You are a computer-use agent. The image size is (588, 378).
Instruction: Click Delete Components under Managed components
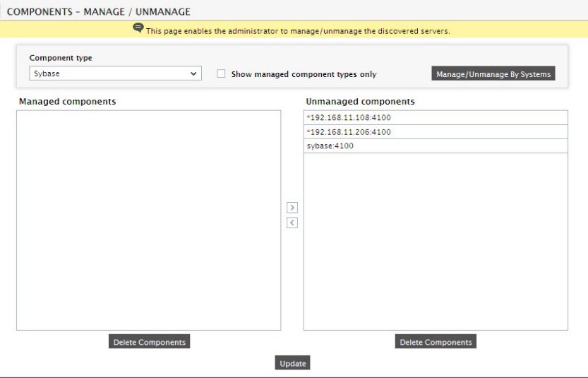point(149,341)
